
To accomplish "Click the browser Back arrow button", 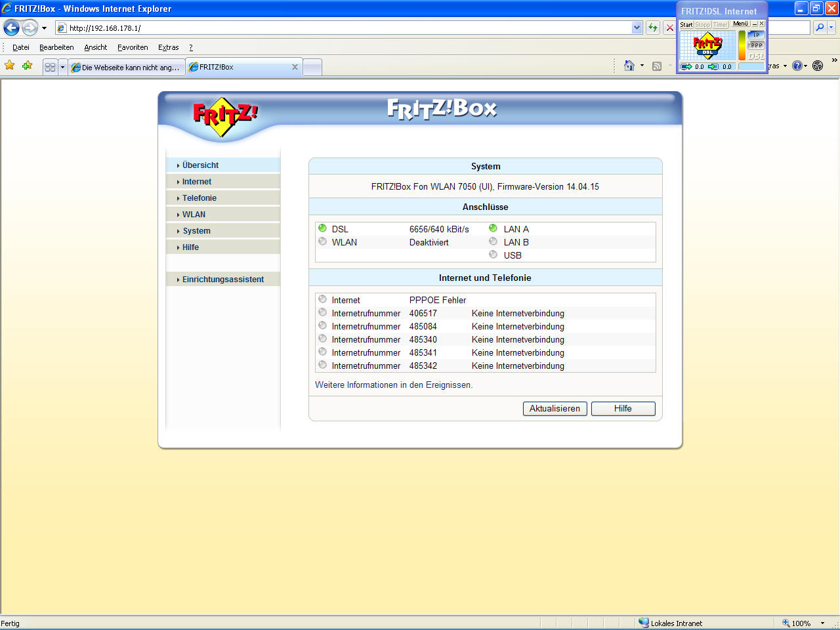I will 11,28.
